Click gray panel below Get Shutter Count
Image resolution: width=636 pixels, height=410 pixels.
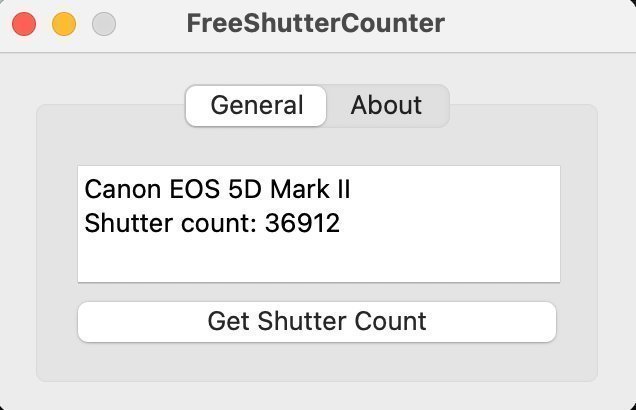click(x=316, y=362)
